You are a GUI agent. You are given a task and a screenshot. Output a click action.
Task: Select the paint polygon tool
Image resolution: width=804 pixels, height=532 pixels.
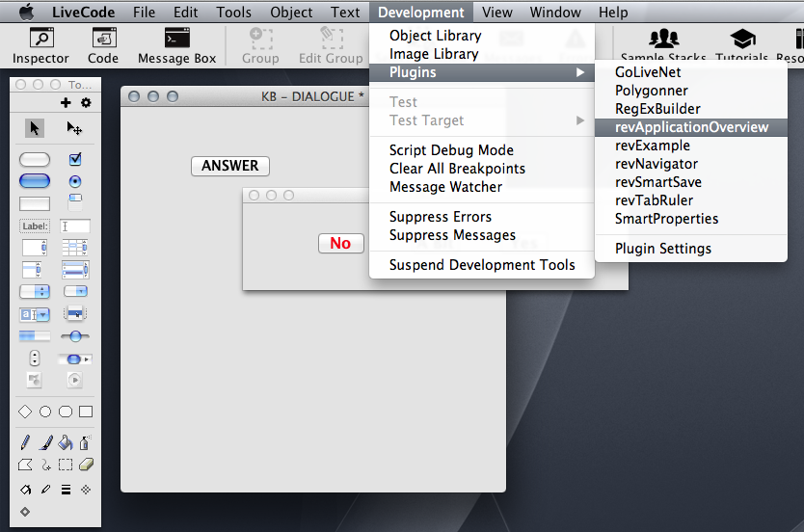25,465
